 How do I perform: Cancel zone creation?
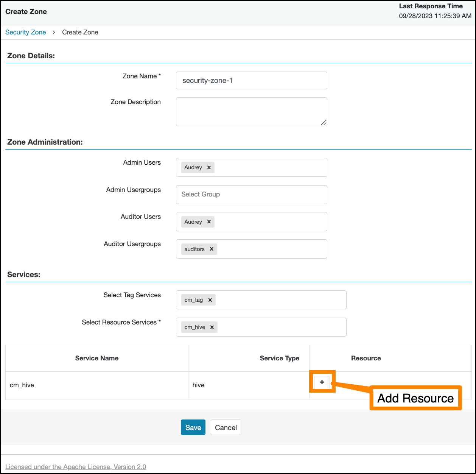pos(226,427)
